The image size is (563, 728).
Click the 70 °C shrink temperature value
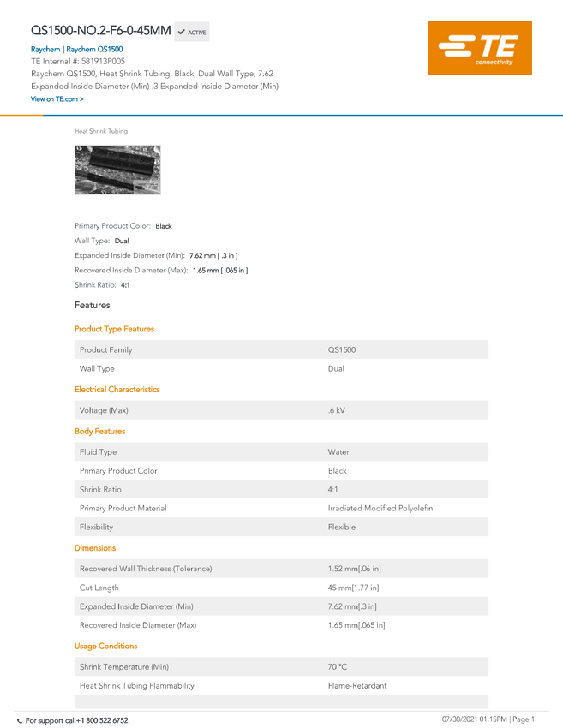pyautogui.click(x=338, y=667)
